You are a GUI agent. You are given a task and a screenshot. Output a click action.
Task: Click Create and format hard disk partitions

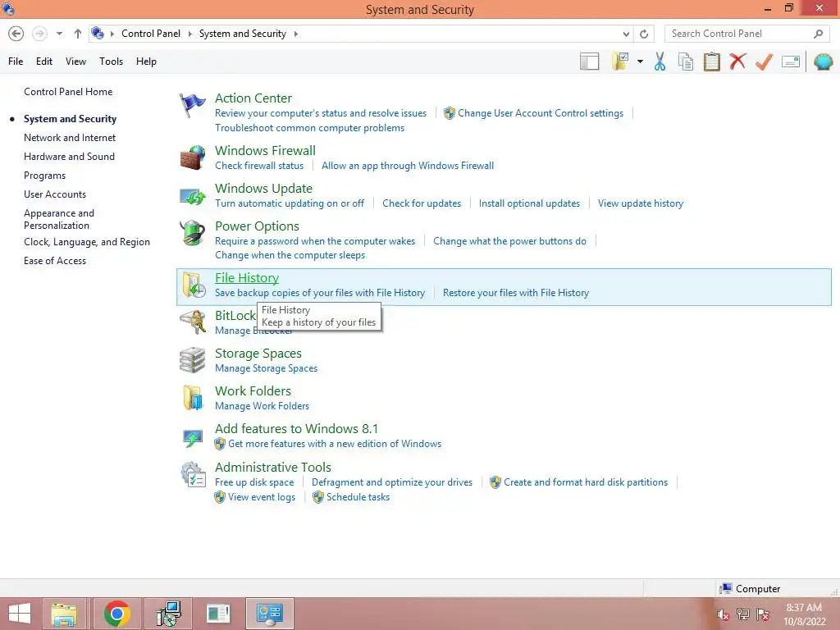tap(586, 482)
